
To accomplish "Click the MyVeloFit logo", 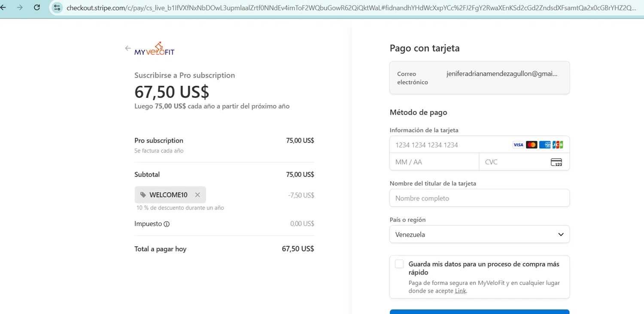I will 155,49.
